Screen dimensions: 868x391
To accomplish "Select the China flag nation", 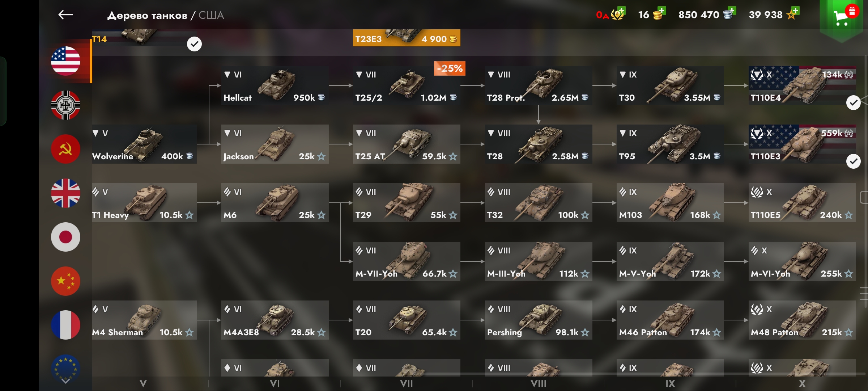I will click(65, 281).
